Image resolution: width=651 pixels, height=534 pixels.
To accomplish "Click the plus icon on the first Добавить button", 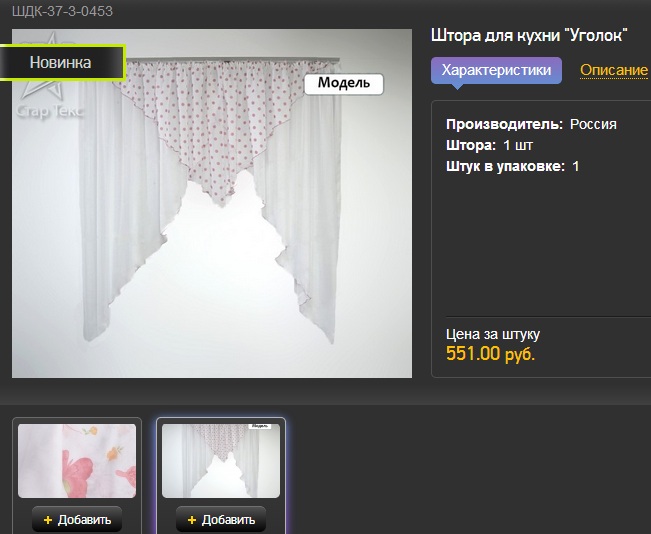I will [x=48, y=520].
